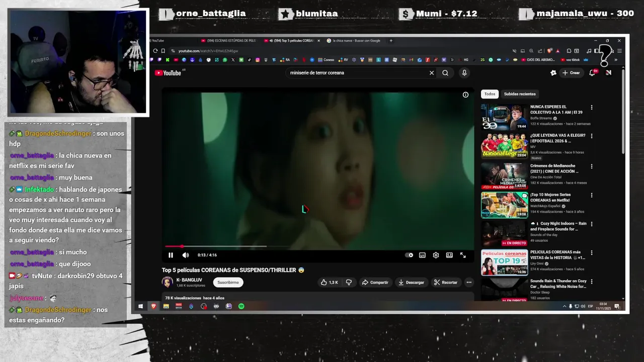Open options for 'Top 10 Mejores Series COREANAS'
The height and width of the screenshot is (362, 644).
click(x=592, y=195)
